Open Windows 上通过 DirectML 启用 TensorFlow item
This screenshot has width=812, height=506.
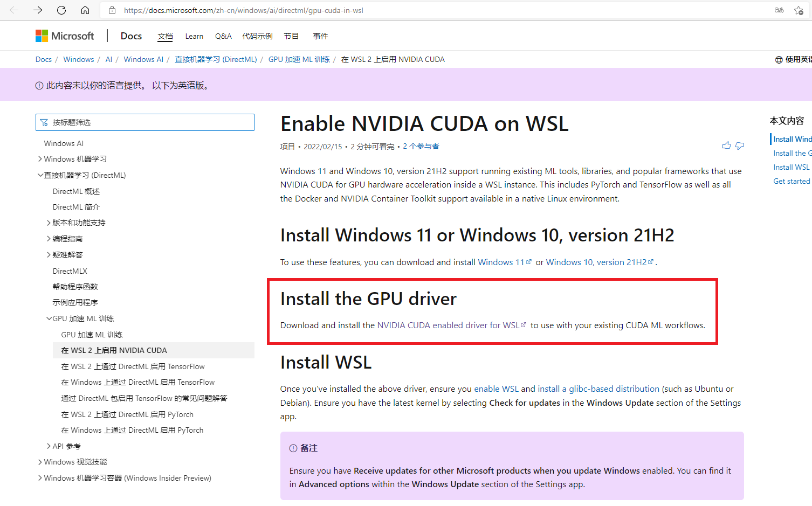(x=137, y=382)
